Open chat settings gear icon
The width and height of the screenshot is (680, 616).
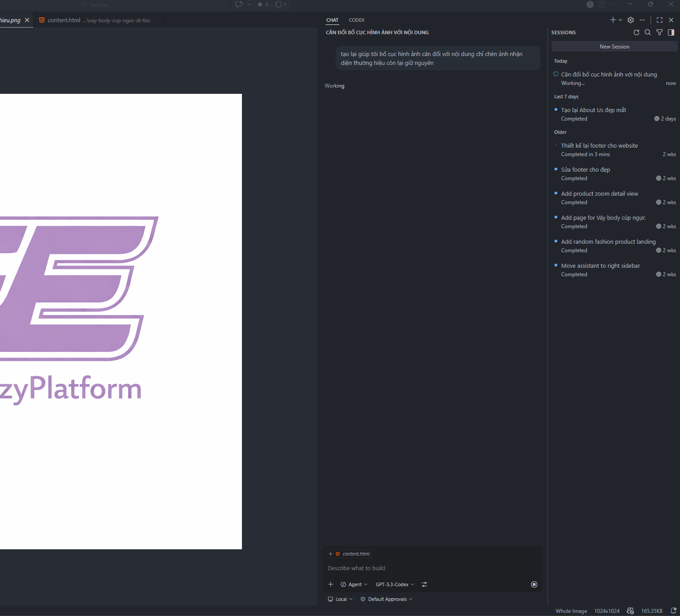(631, 20)
